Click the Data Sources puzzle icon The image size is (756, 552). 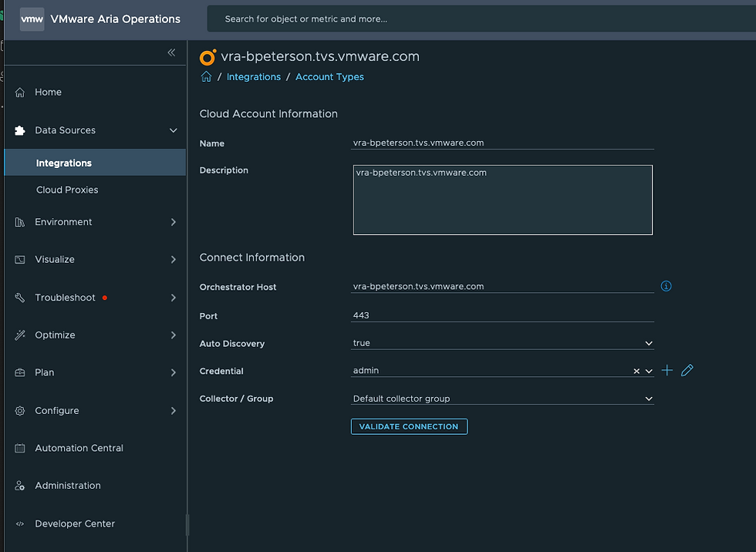click(20, 130)
